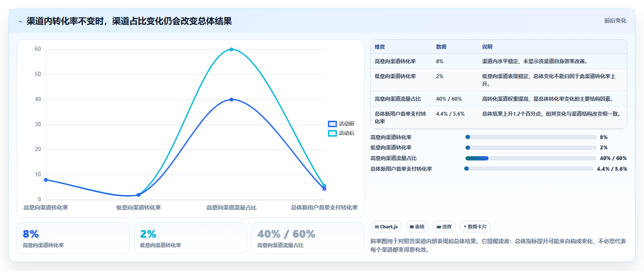Click the 前后变化 label in header

(x=615, y=20)
